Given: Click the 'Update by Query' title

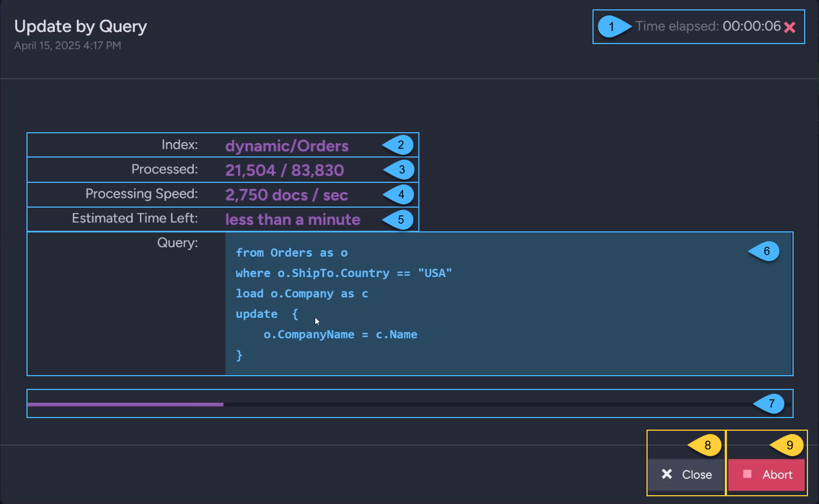Looking at the screenshot, I should coord(80,26).
